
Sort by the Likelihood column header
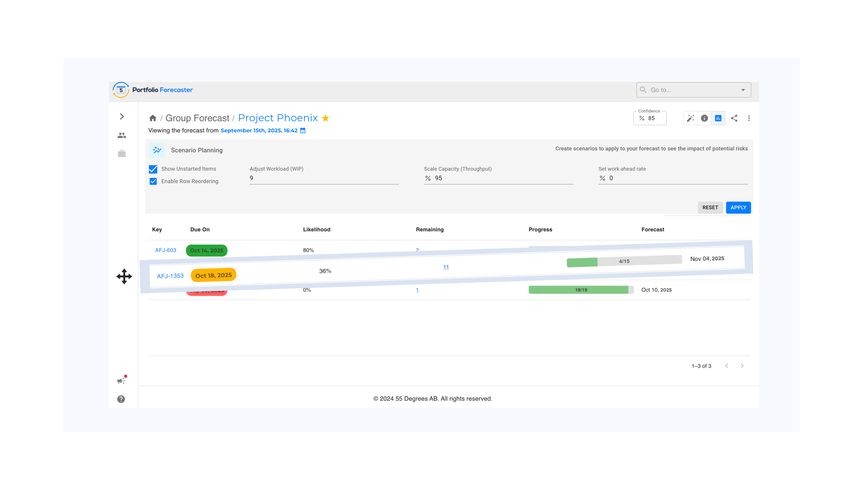coord(316,229)
